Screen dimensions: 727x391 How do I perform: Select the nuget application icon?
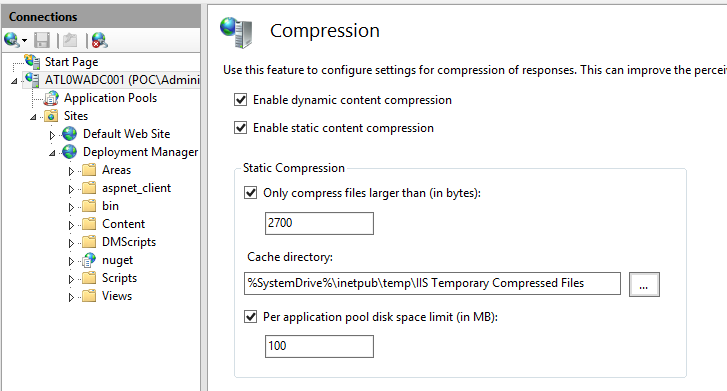[89, 260]
